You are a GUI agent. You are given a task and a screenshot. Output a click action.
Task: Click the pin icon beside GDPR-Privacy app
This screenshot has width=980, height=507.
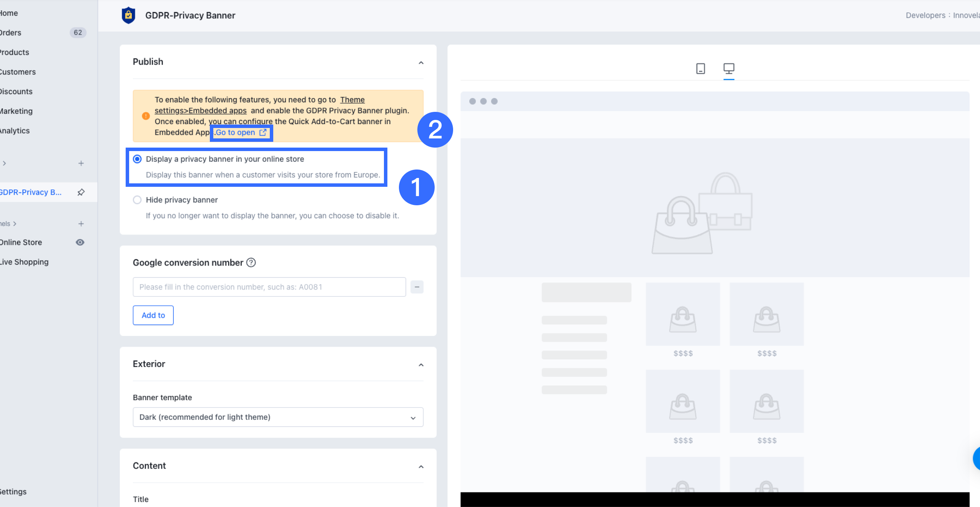(81, 192)
